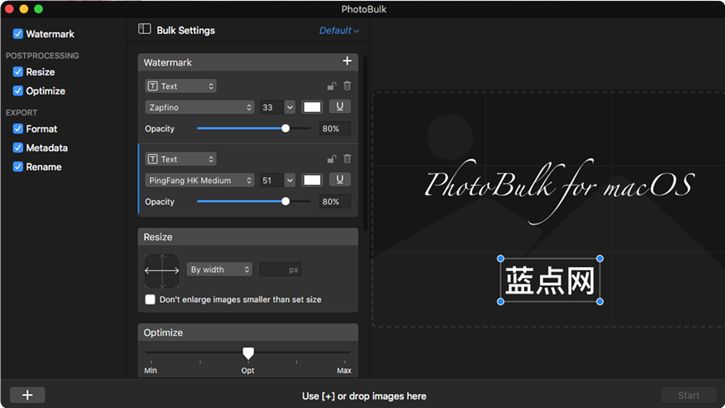
Task: Click the Bulk Settings title
Action: coord(186,30)
